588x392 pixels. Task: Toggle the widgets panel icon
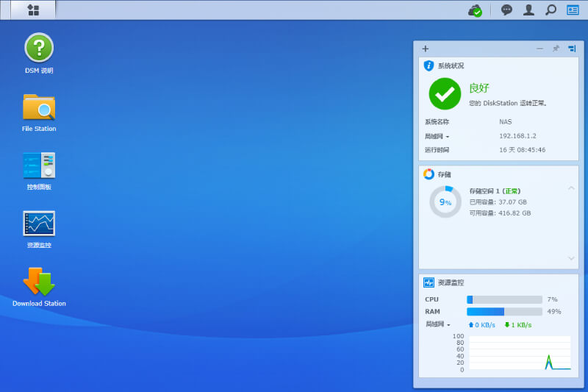(x=573, y=10)
